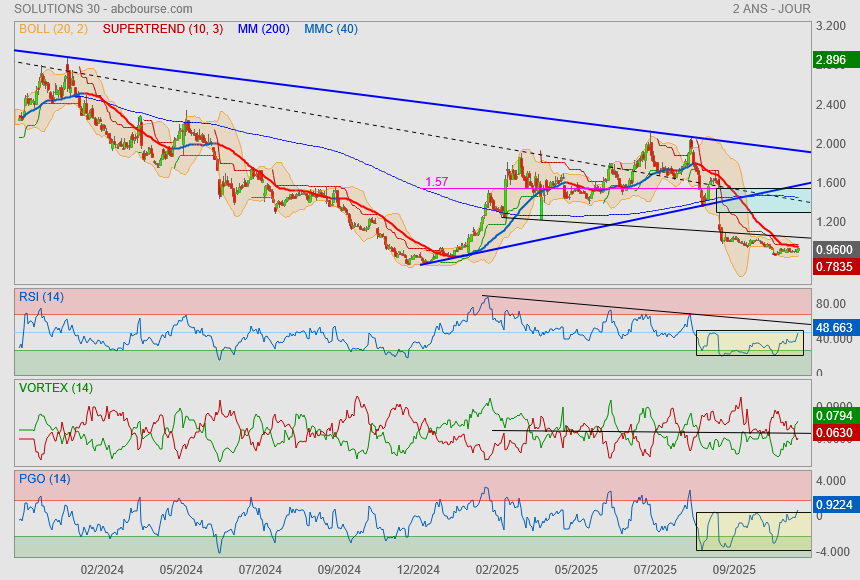Click the red Vortex value tag 0.0630
This screenshot has width=860, height=580.
(833, 433)
